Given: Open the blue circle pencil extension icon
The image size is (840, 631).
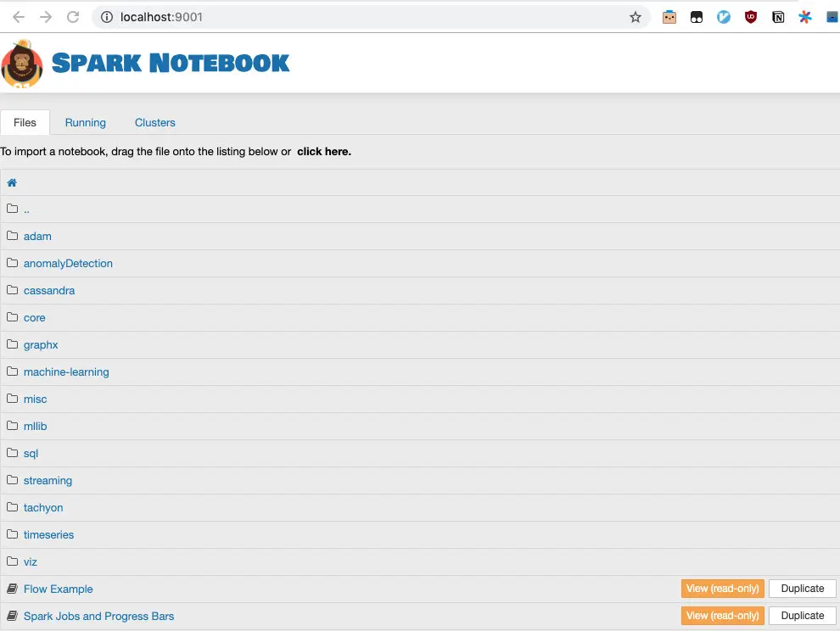Looking at the screenshot, I should (x=724, y=17).
